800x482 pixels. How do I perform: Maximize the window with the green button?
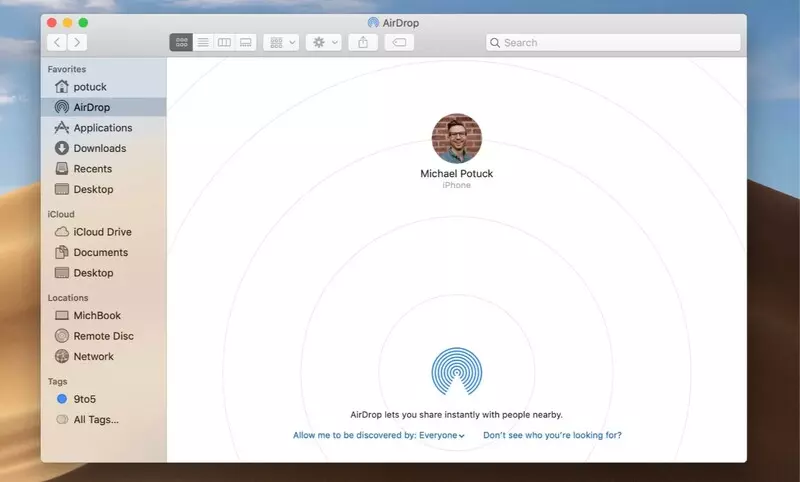83,22
